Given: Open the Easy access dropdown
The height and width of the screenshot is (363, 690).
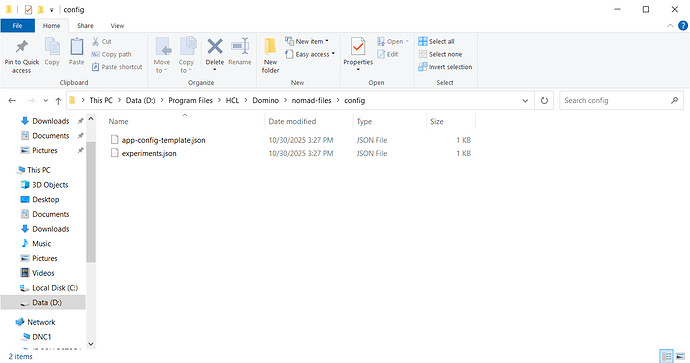Looking at the screenshot, I should coord(310,54).
